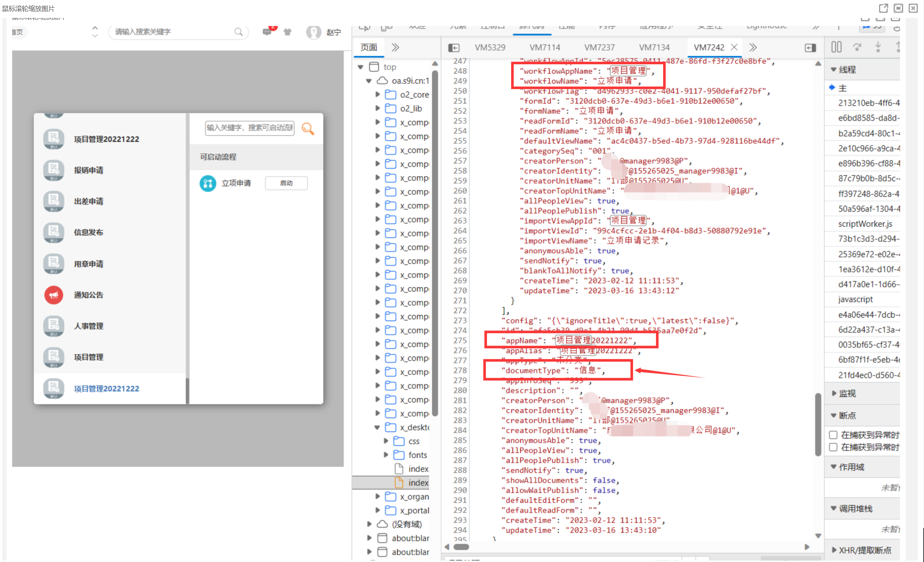The height and width of the screenshot is (562, 924).
Task: Click the pause script execution icon
Action: point(836,47)
